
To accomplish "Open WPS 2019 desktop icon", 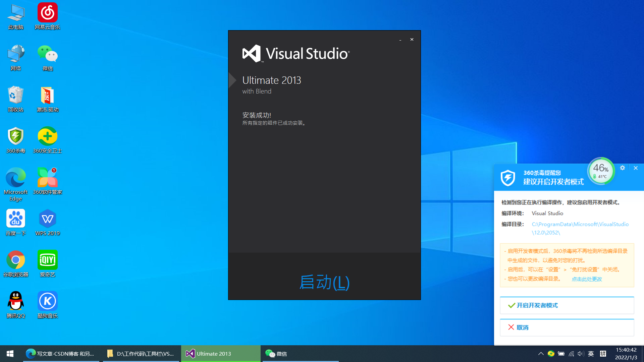I will pos(47,223).
